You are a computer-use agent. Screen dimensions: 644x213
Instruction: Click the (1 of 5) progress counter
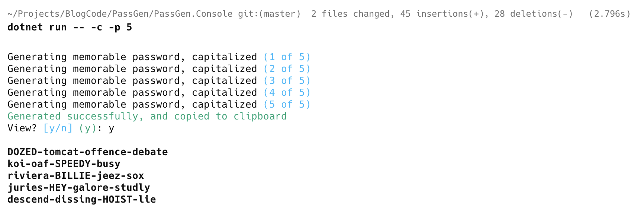(x=287, y=57)
